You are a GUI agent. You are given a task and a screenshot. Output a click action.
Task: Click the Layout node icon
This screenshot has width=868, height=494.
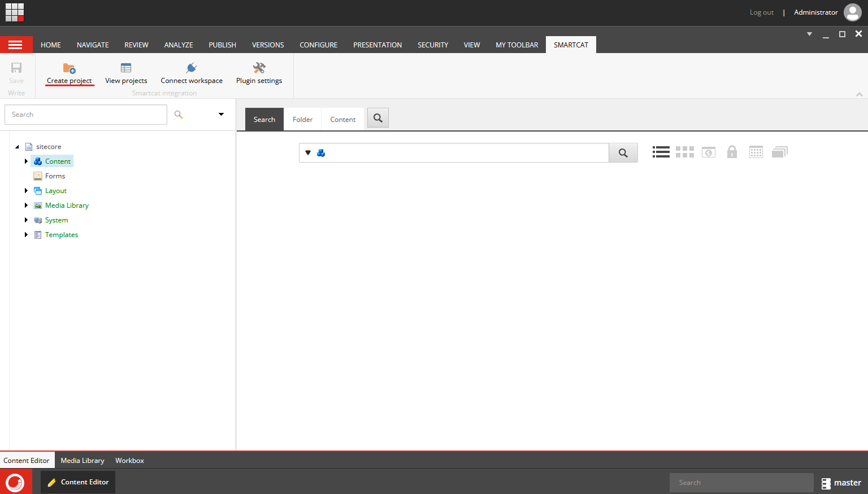[38, 191]
